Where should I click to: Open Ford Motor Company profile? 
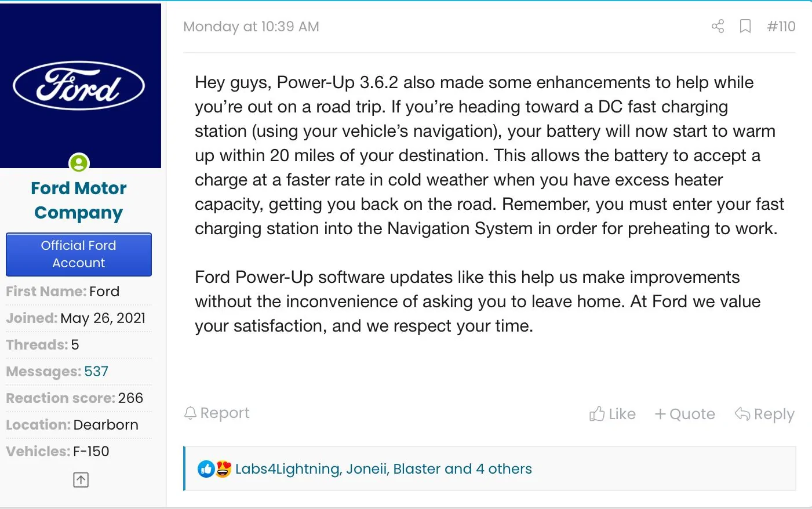(79, 200)
